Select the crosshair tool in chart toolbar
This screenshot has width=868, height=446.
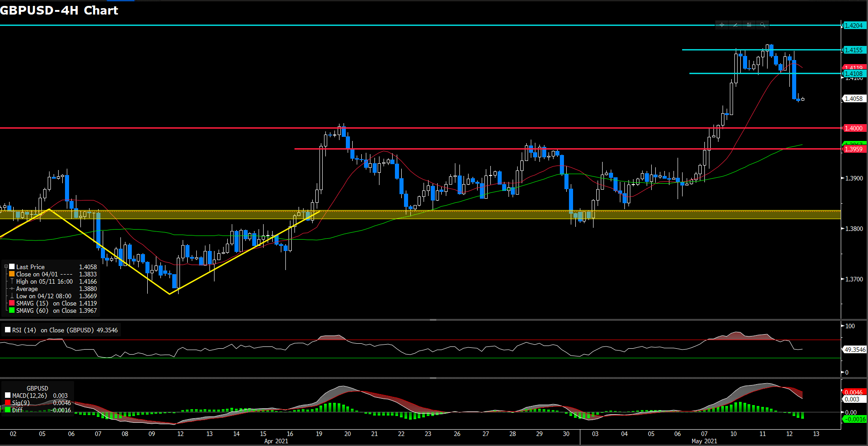[x=722, y=25]
